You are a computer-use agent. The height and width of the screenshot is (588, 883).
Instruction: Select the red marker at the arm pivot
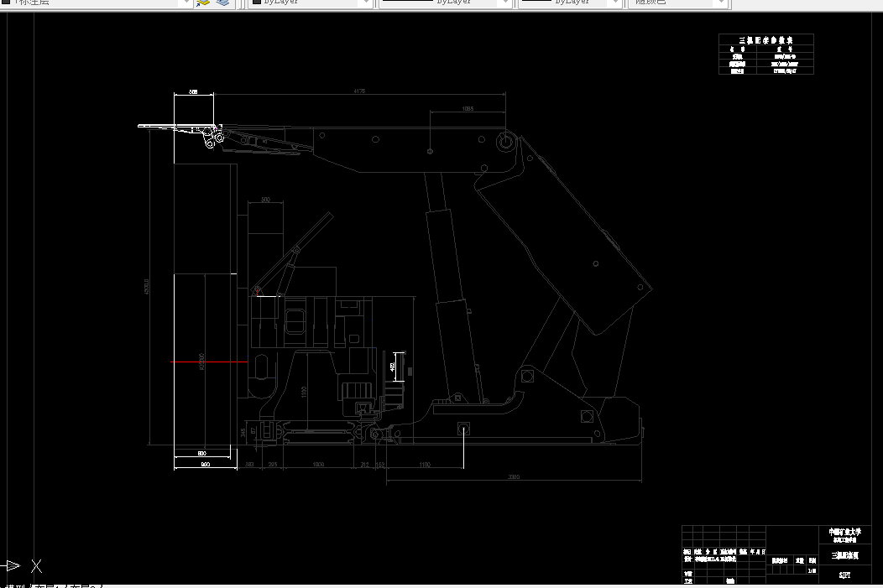click(x=258, y=291)
